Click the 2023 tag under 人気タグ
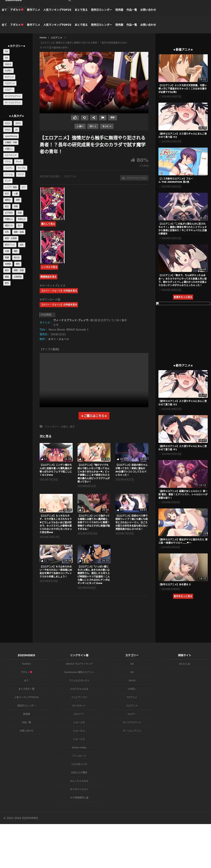This screenshot has height=868, width=211. tap(7, 130)
